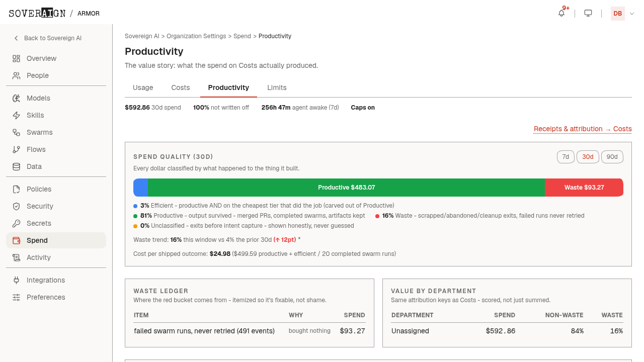Go to People page label

[x=38, y=75]
